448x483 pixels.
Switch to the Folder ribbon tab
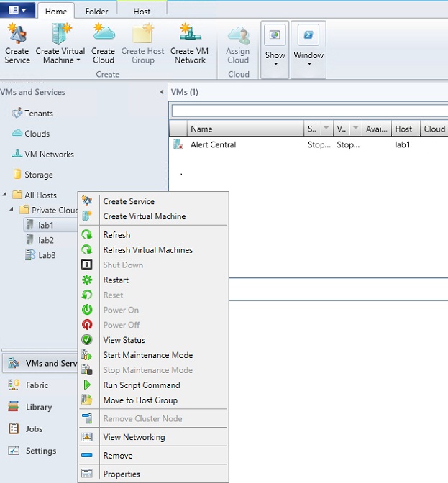coord(96,11)
